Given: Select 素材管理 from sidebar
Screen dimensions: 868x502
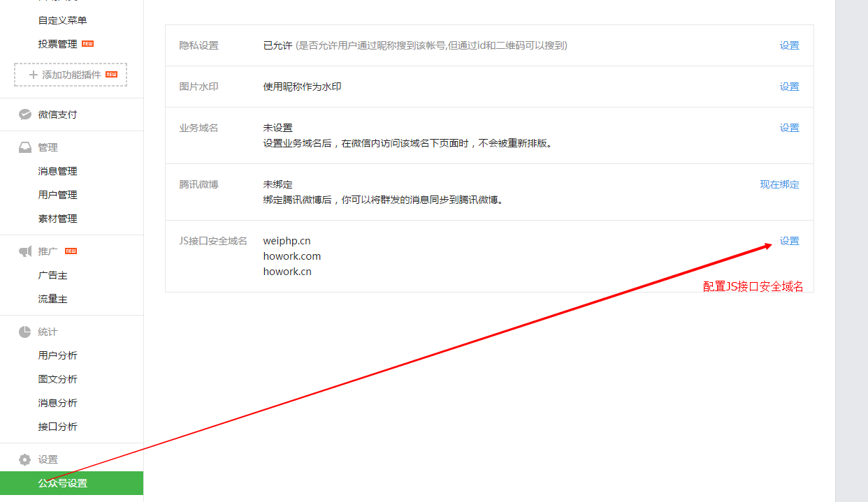Looking at the screenshot, I should [x=57, y=219].
